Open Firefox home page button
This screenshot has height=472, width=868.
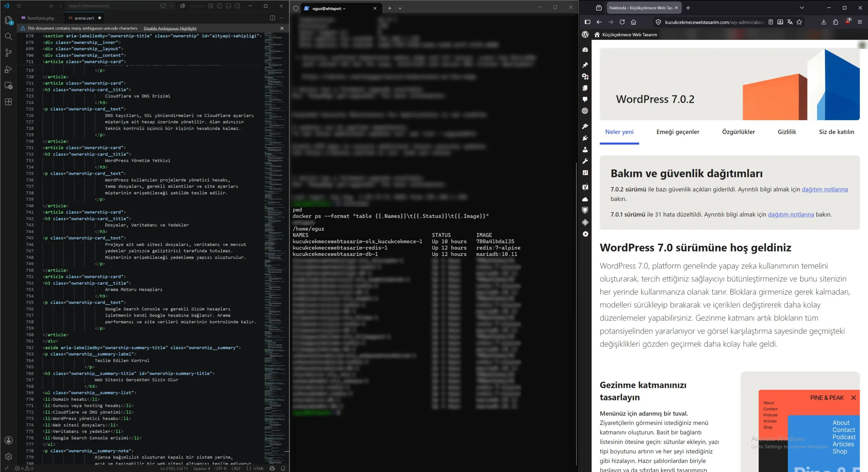tap(633, 22)
